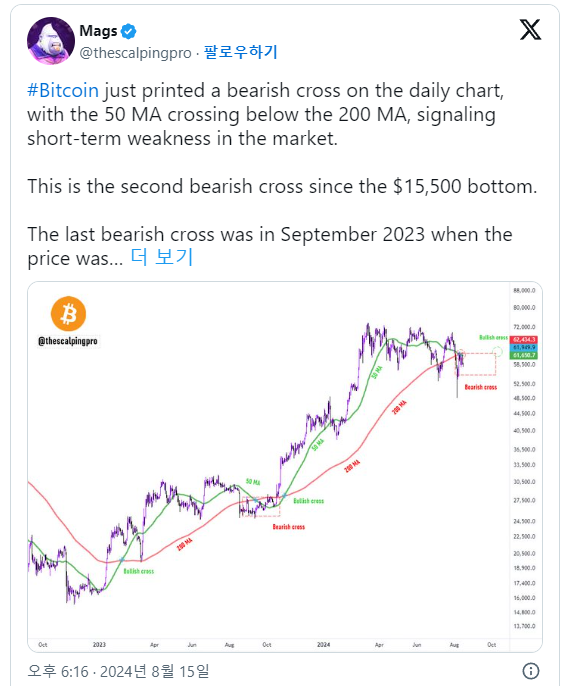Click the blue verified badge

(128, 31)
